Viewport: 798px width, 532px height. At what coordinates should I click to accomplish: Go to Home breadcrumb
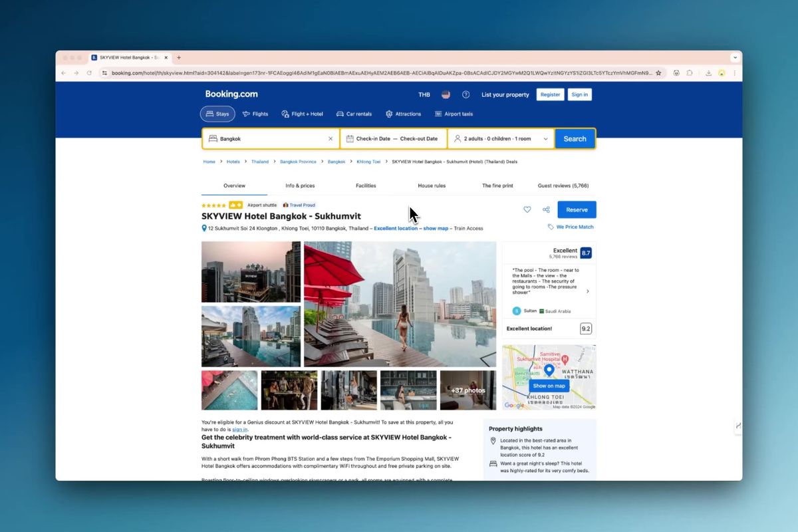pyautogui.click(x=209, y=162)
